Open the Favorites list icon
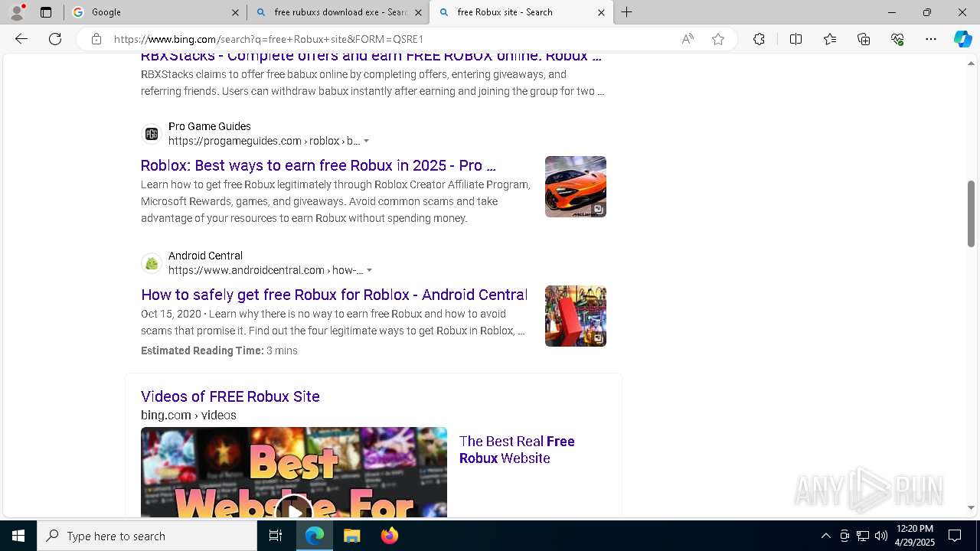This screenshot has height=551, width=980. tap(830, 39)
